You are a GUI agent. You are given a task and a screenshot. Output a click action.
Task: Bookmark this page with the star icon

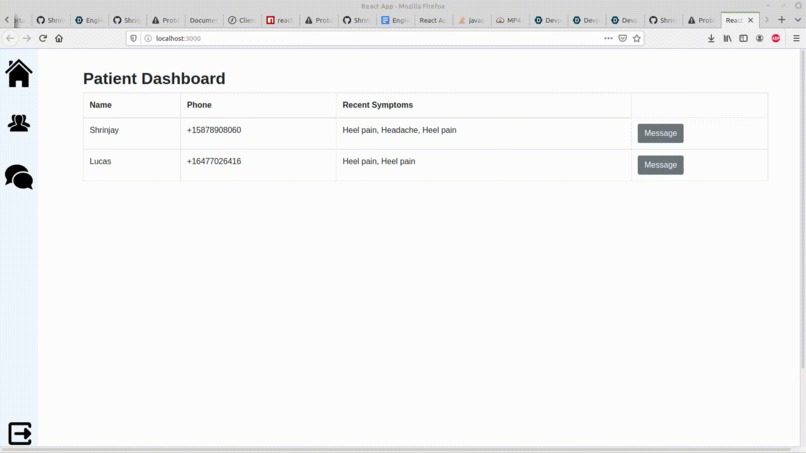[637, 38]
